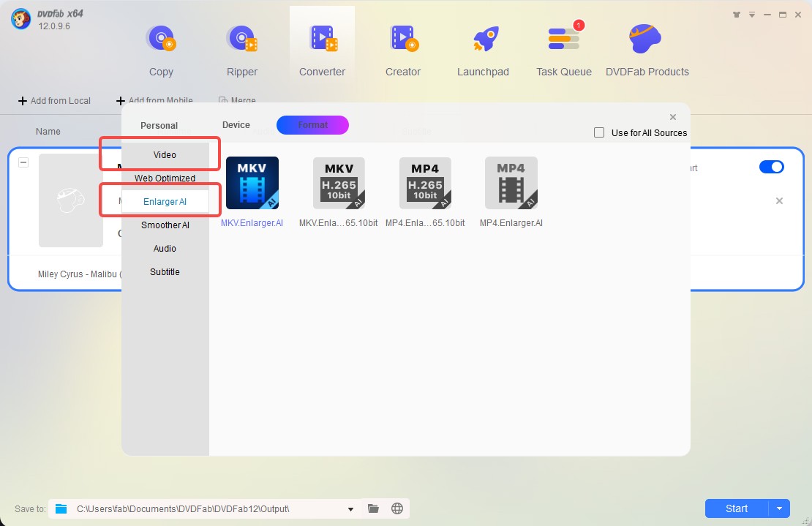This screenshot has width=812, height=526.
Task: Click the Merge button
Action: click(237, 100)
